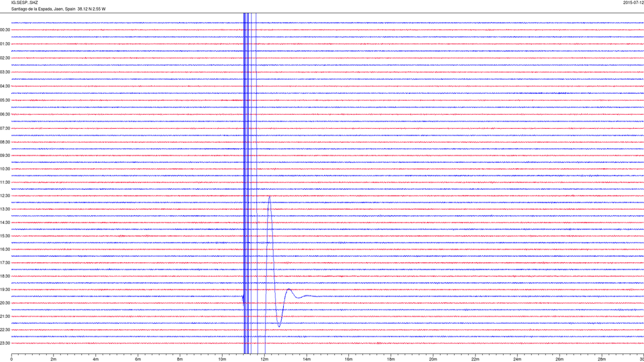Select the 21:30 time label

(x=5, y=316)
